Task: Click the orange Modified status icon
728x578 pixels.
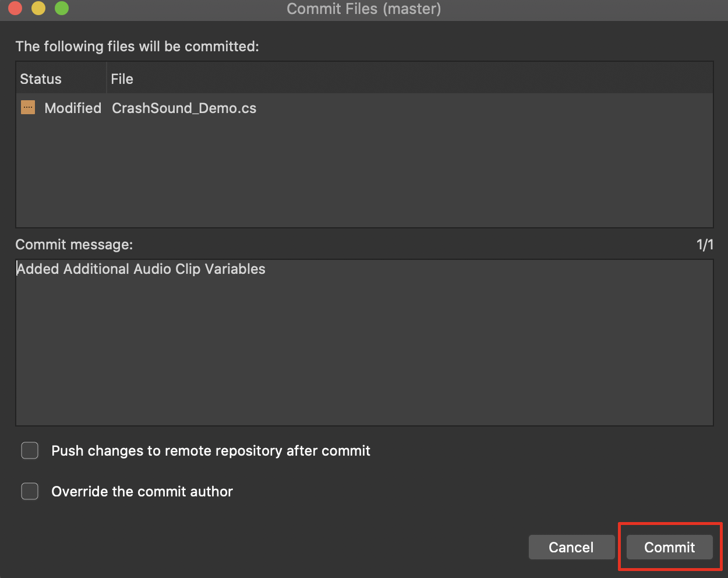Action: click(x=28, y=108)
